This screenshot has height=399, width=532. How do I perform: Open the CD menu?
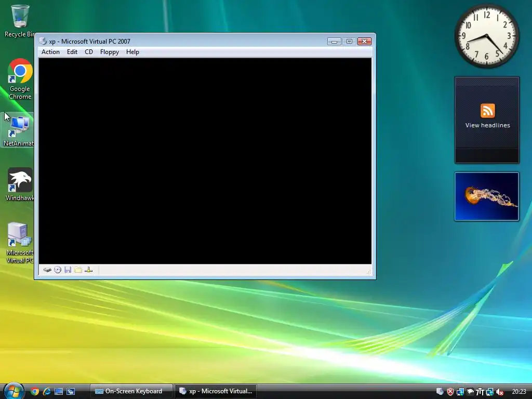[x=88, y=52]
